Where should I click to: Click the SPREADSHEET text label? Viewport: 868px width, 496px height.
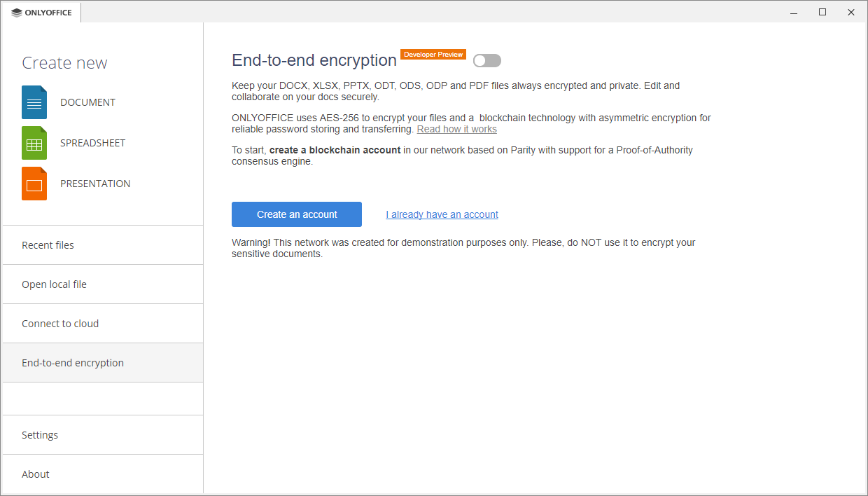92,143
